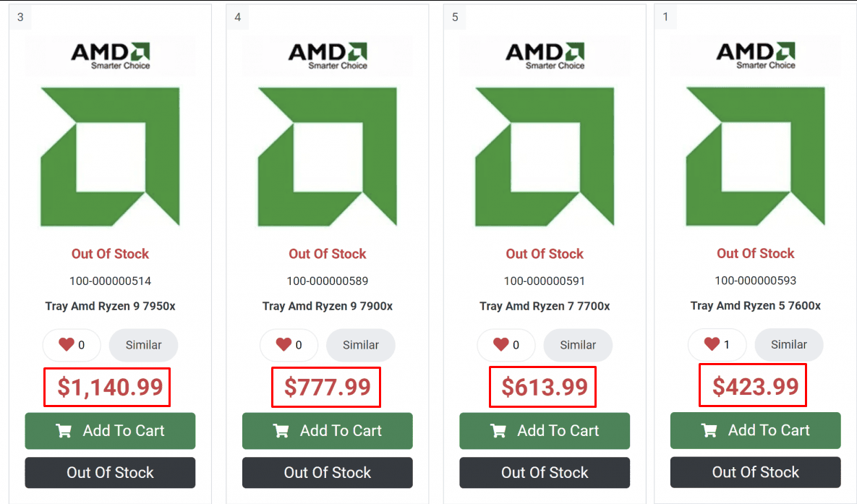Viewport: 857px width, 504px height.
Task: Click the heart icon on Ryzen 5 7600x
Action: pos(712,344)
